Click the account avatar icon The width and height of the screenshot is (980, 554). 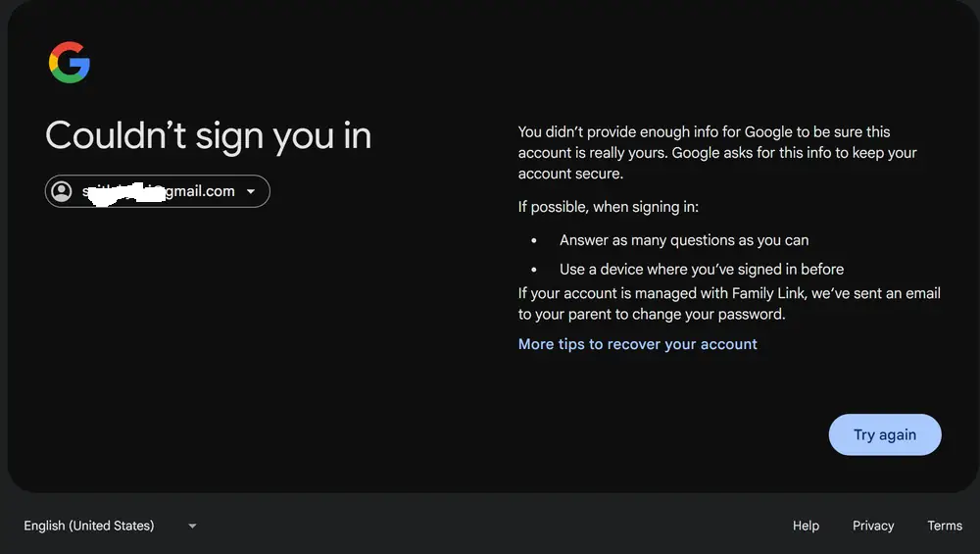click(62, 191)
